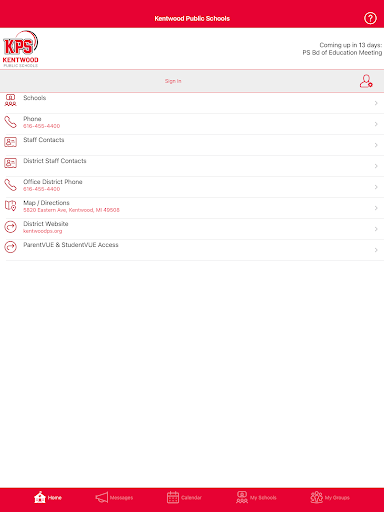Click the Staff Contacts card icon
Screen dimensions: 384x512
(x=10, y=142)
